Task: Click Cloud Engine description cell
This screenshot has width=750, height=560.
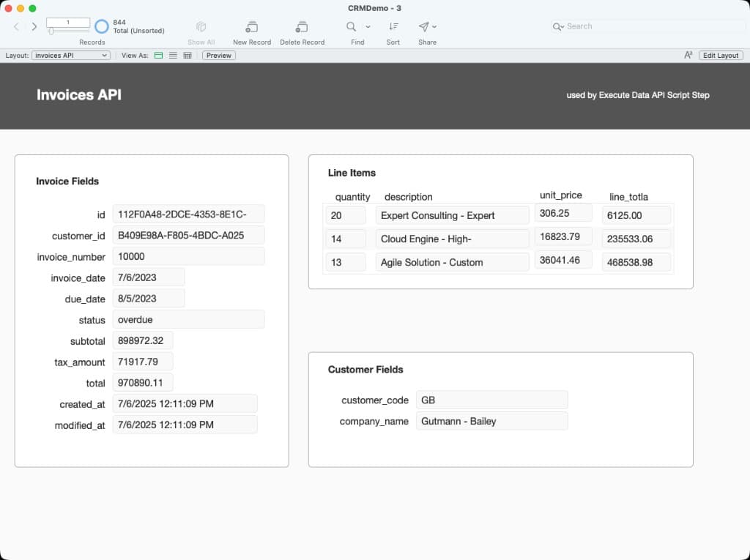Action: tap(453, 239)
